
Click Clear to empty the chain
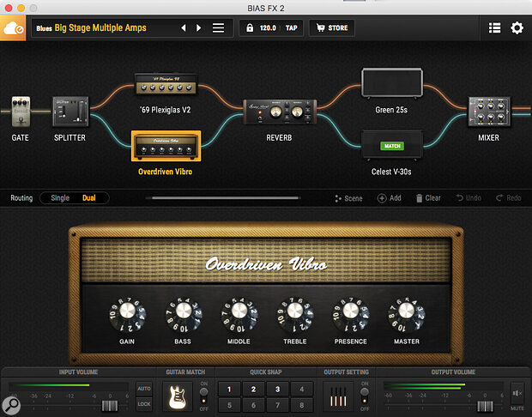point(428,198)
